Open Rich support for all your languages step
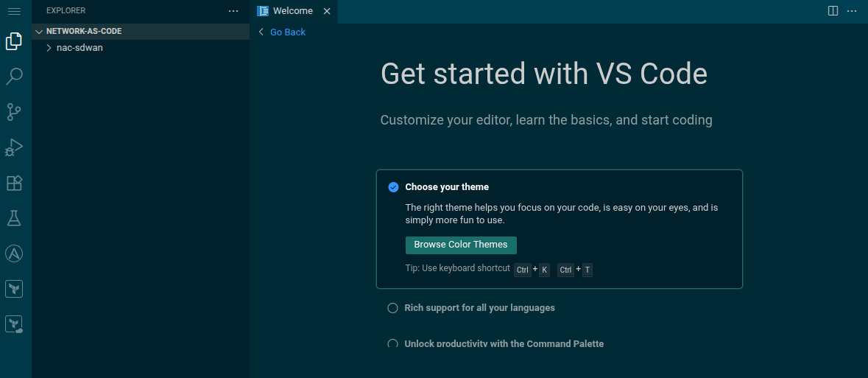This screenshot has width=868, height=378. point(479,307)
